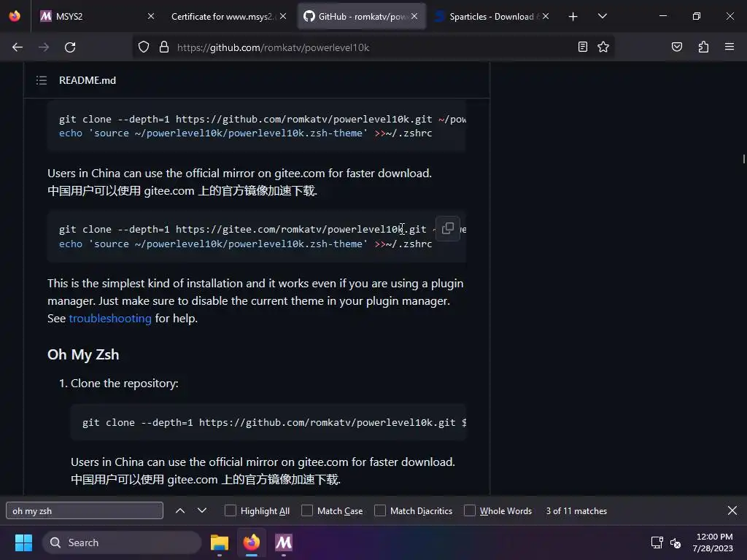Viewport: 747px width, 560px height.
Task: Click the muted volume tray icon
Action: pyautogui.click(x=676, y=542)
